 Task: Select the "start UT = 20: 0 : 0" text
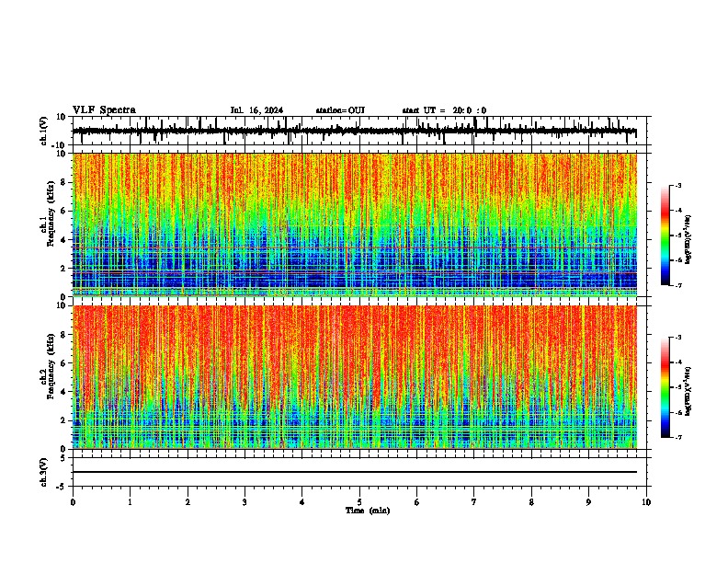tap(444, 110)
